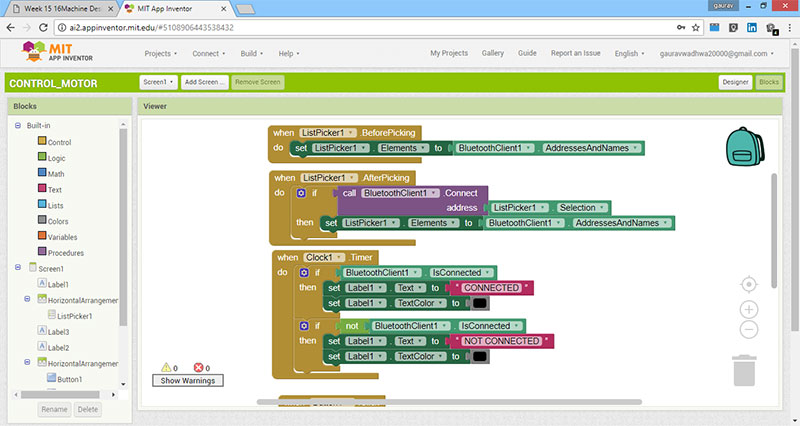Screen dimensions: 800x426
Task: Open the Help menu
Action: 289,54
